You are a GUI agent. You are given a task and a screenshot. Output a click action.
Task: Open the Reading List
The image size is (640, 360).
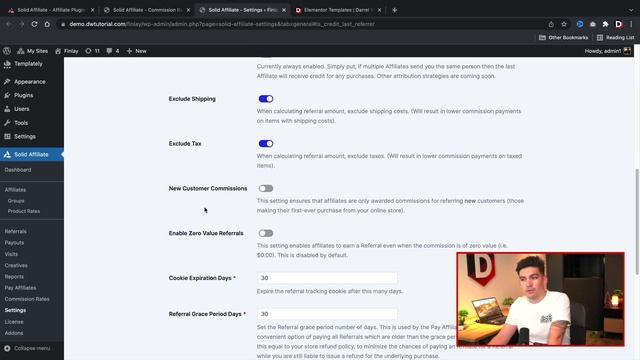tap(616, 38)
